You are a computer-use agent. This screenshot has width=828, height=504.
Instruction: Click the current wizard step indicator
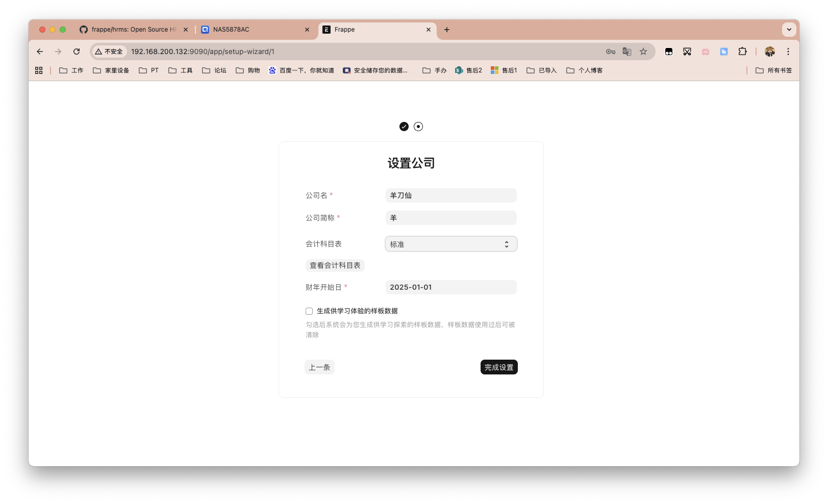[418, 127]
